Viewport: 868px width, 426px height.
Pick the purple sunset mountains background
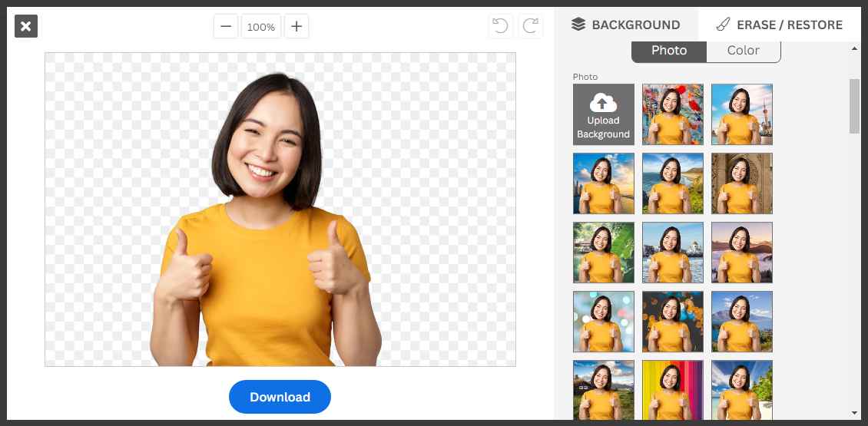[742, 253]
